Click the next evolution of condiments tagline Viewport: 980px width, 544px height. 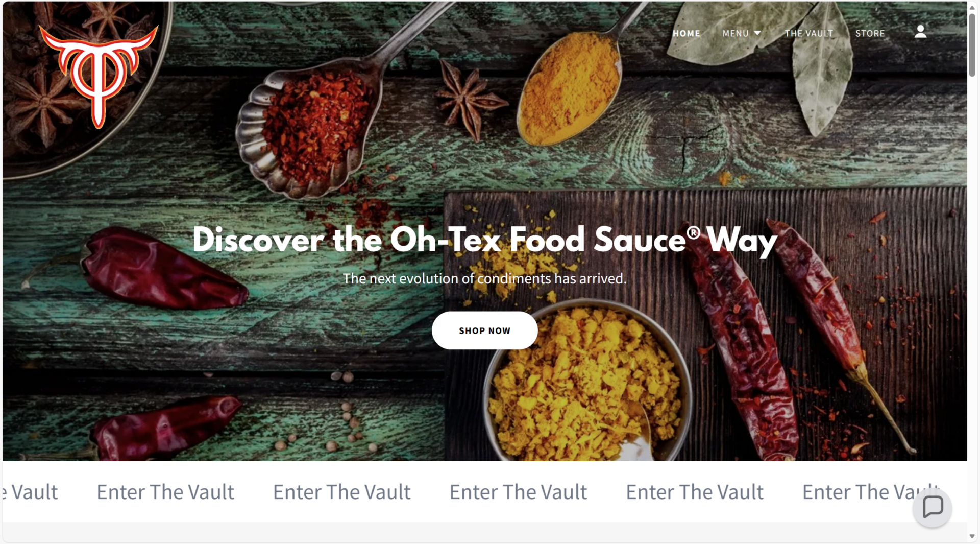484,278
